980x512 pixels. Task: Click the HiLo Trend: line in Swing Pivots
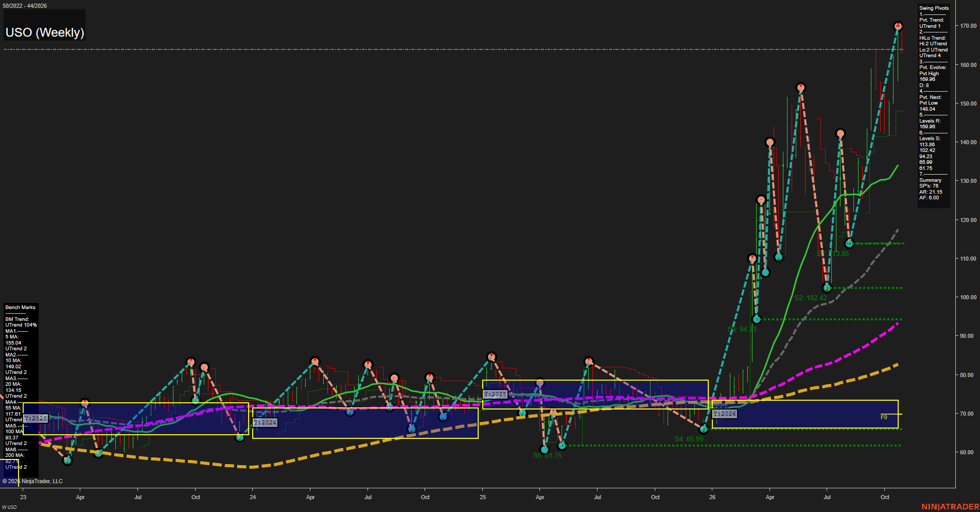(x=933, y=38)
